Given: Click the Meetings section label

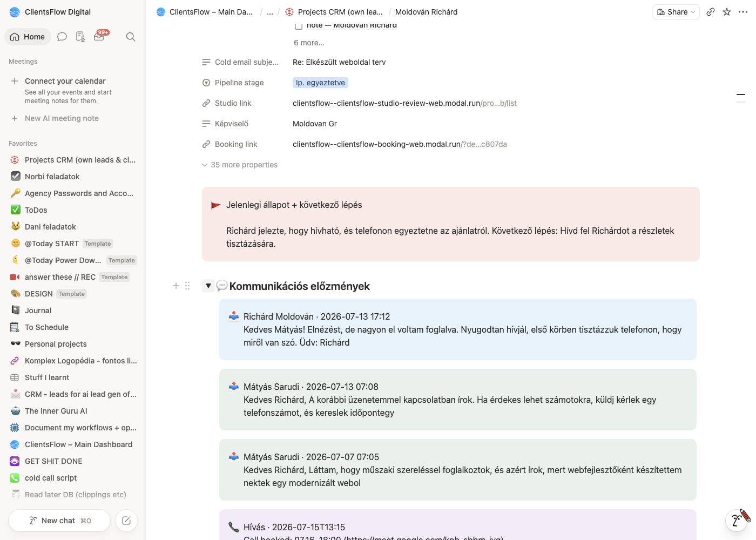Looking at the screenshot, I should pyautogui.click(x=23, y=62).
